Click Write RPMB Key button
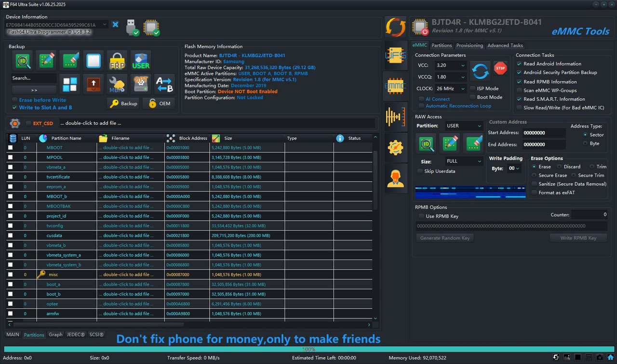 point(578,238)
